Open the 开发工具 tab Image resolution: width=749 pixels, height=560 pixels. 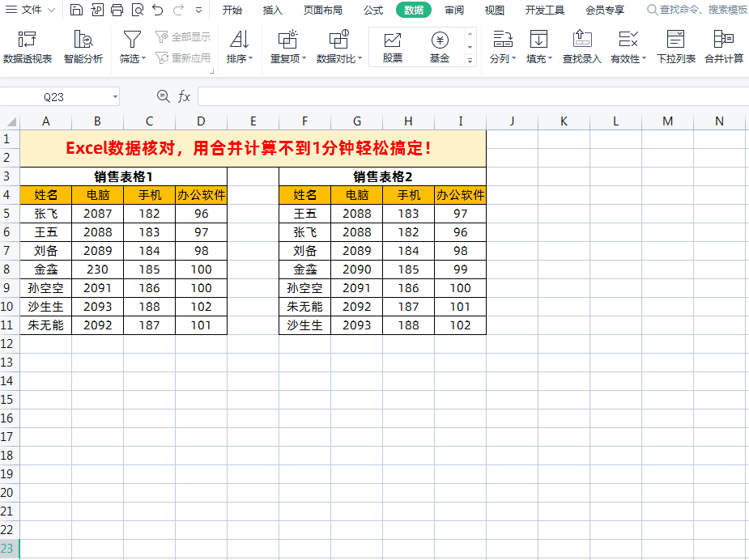pos(545,10)
